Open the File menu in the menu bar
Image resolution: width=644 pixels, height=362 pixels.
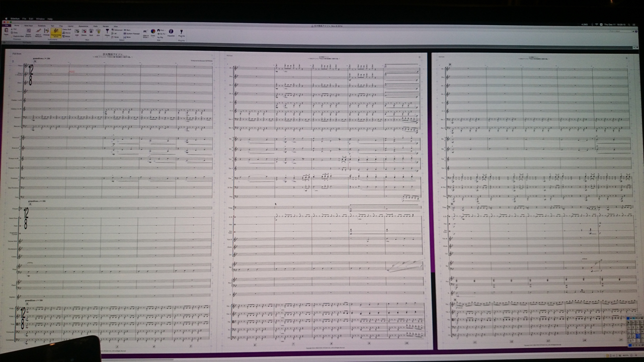[x=24, y=19]
